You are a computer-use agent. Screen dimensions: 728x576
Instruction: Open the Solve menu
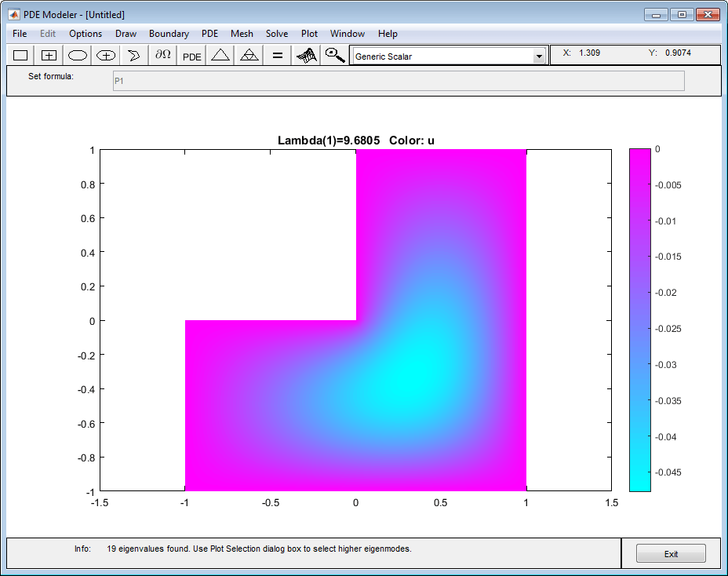tap(277, 34)
